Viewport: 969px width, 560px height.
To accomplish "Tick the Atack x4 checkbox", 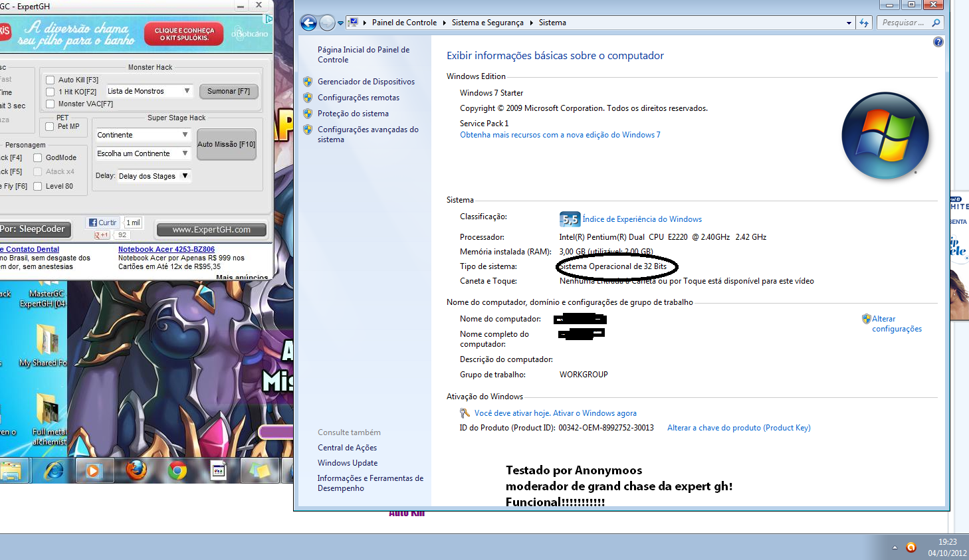I will pyautogui.click(x=38, y=171).
